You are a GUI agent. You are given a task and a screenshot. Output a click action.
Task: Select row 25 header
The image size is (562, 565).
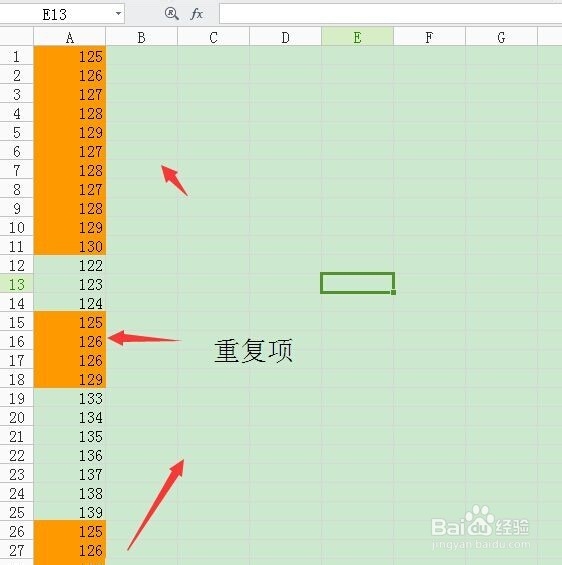17,512
